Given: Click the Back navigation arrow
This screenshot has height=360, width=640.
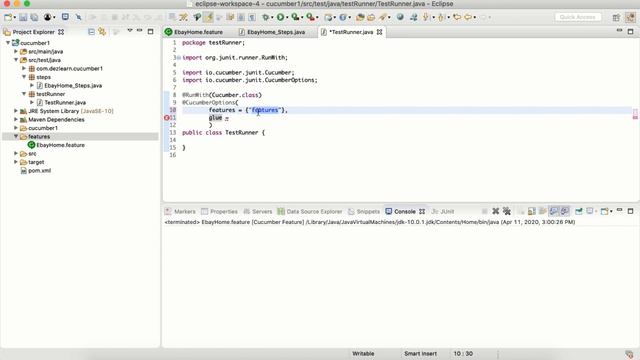Looking at the screenshot, I should pos(468,17).
